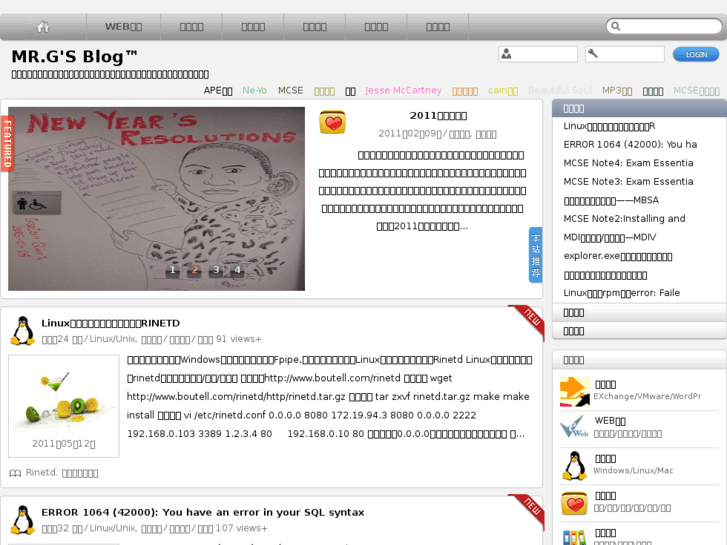Open sidebar link ERROR 1064 (42000): You ha
This screenshot has height=545, width=727.
click(x=630, y=144)
